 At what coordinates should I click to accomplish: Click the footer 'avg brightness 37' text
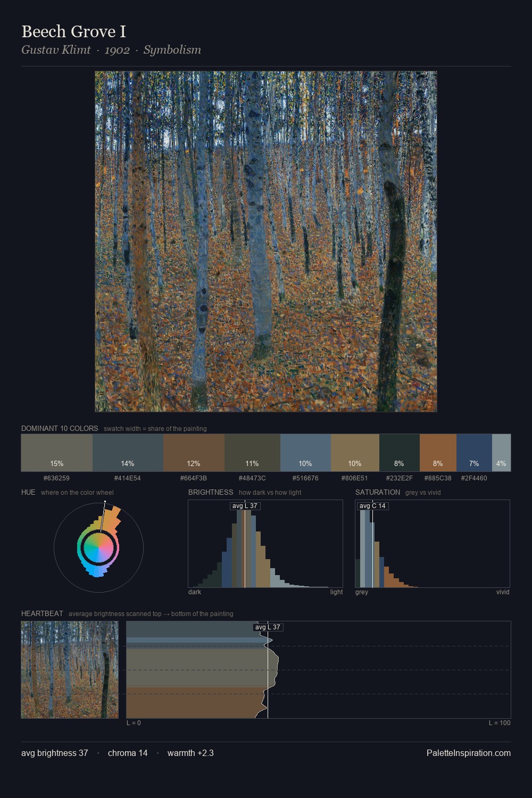click(x=55, y=753)
